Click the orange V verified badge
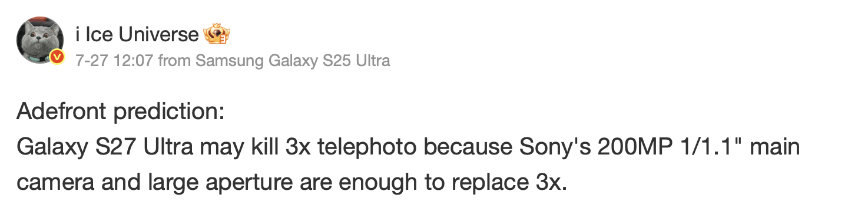 click(57, 57)
